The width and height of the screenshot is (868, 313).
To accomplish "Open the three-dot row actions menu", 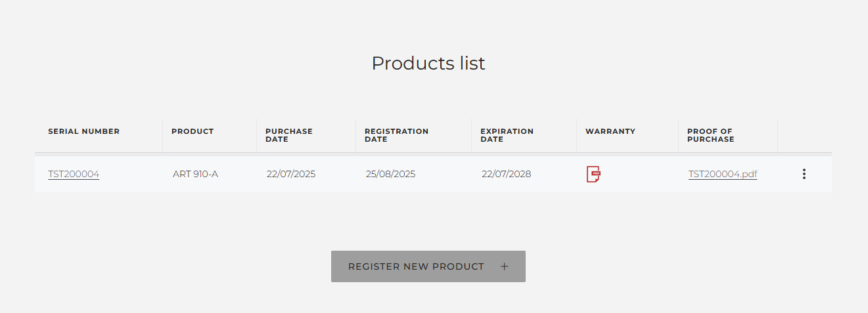I will point(804,174).
